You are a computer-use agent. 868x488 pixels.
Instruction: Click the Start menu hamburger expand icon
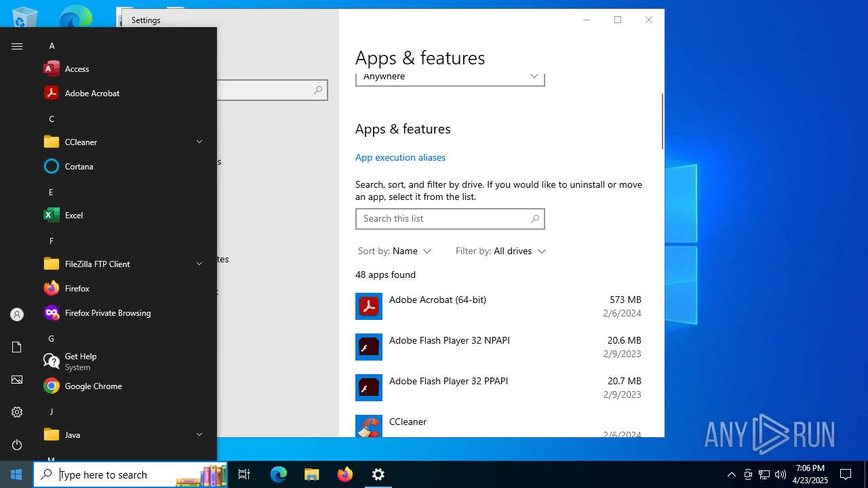pos(17,46)
